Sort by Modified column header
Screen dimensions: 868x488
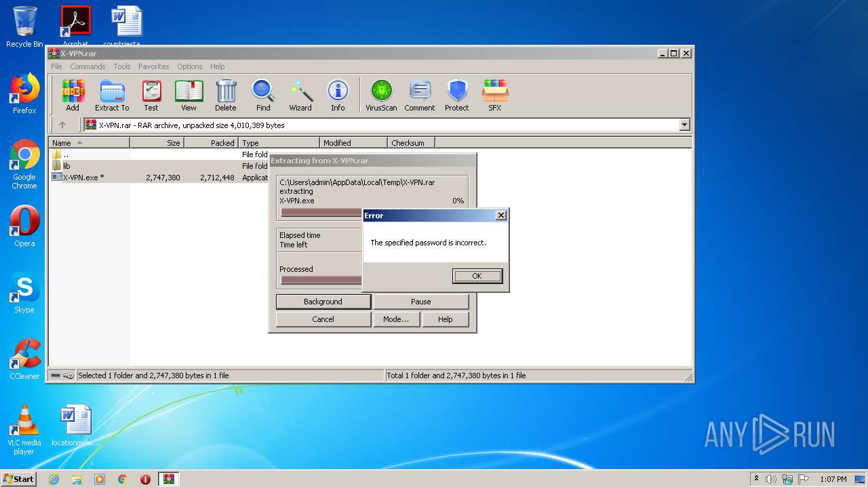pyautogui.click(x=353, y=143)
